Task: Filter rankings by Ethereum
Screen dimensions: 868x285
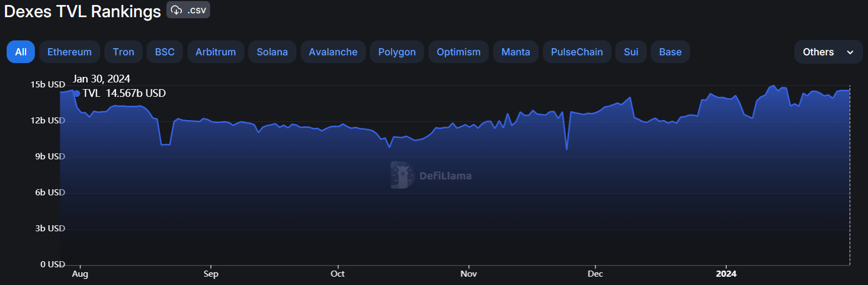Action: click(x=70, y=52)
